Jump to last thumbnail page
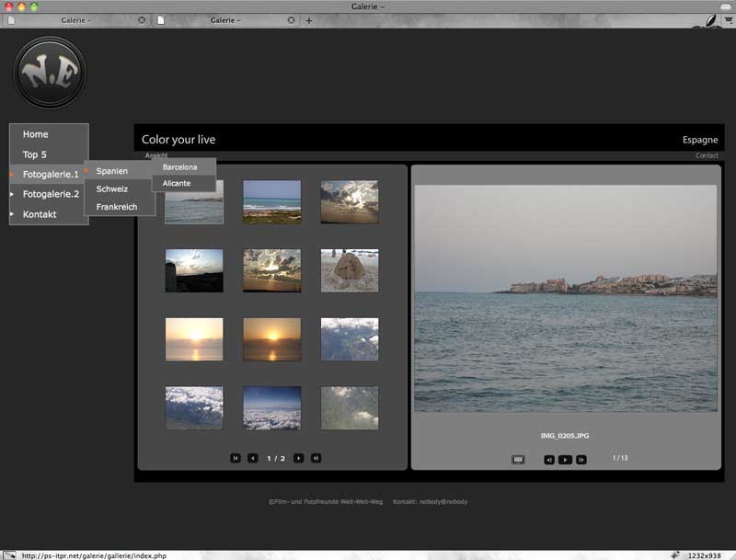This screenshot has height=560, width=736. pyautogui.click(x=316, y=458)
